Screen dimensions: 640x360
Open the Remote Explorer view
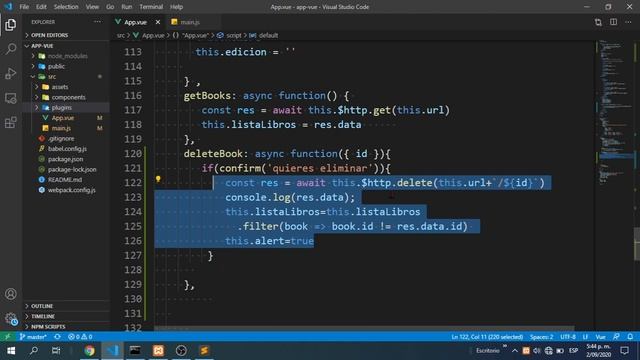(x=11, y=98)
